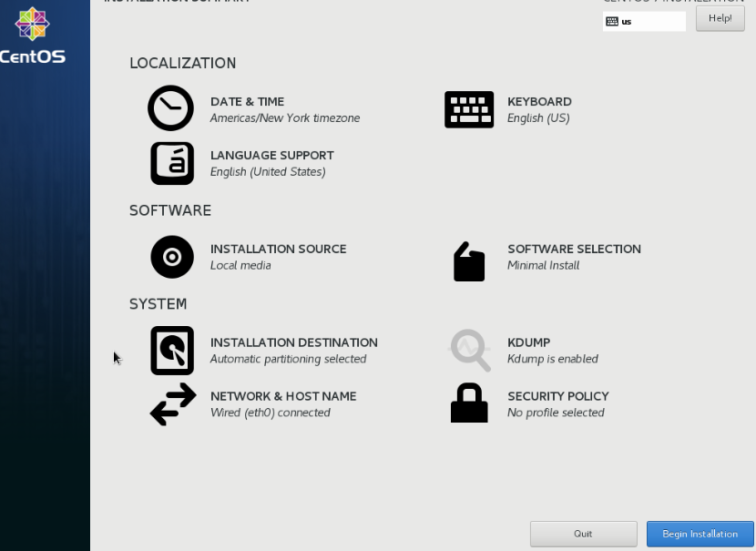
Task: Open Date & Time clock icon
Action: [170, 108]
